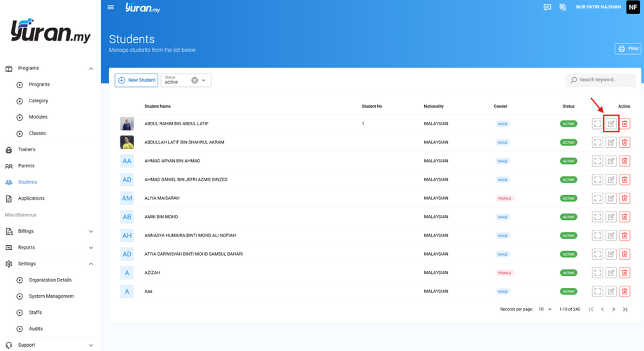Click the Print button
This screenshot has height=351, width=644.
coord(628,49)
